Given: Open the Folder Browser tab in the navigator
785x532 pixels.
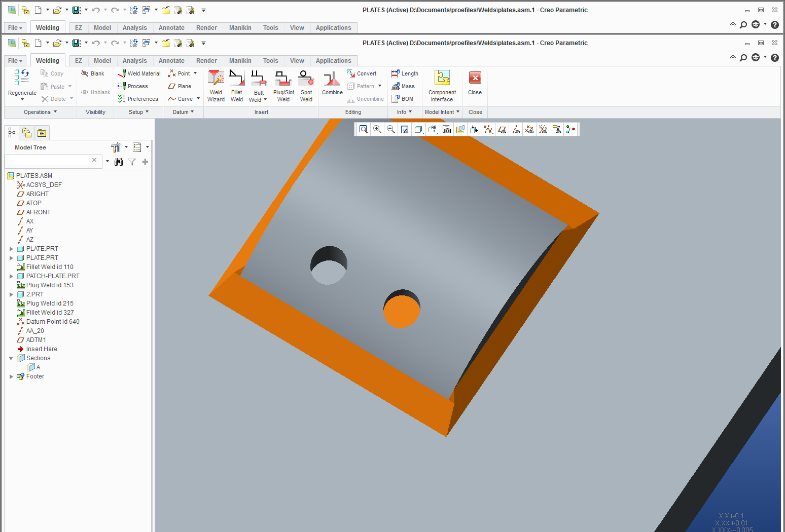Looking at the screenshot, I should tap(27, 133).
